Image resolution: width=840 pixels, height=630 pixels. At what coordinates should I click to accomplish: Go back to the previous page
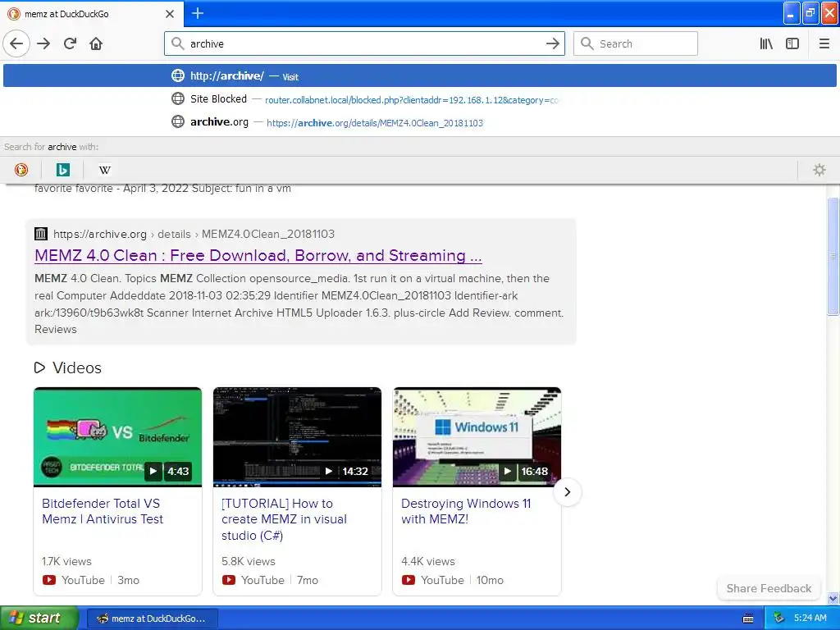pos(16,43)
